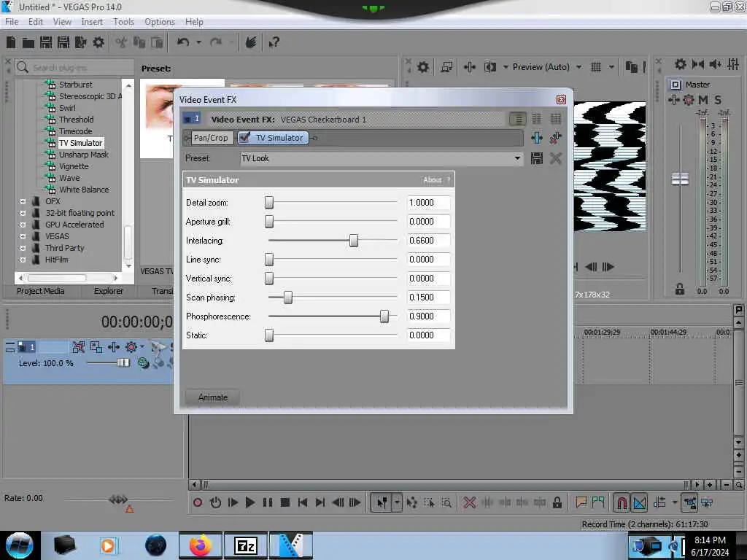Open preview window properties gear

(423, 67)
